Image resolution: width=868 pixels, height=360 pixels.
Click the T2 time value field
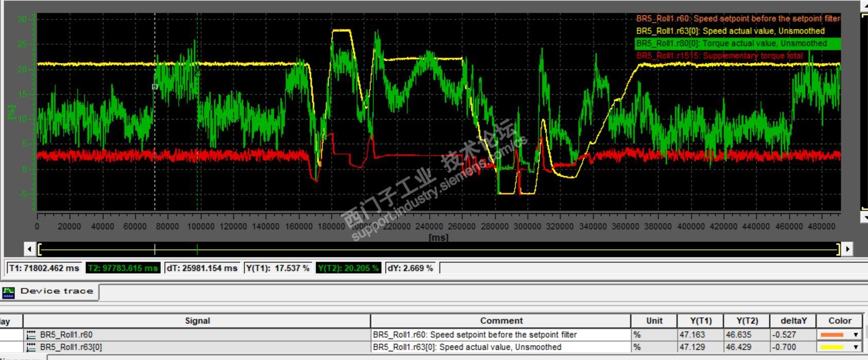coord(123,268)
